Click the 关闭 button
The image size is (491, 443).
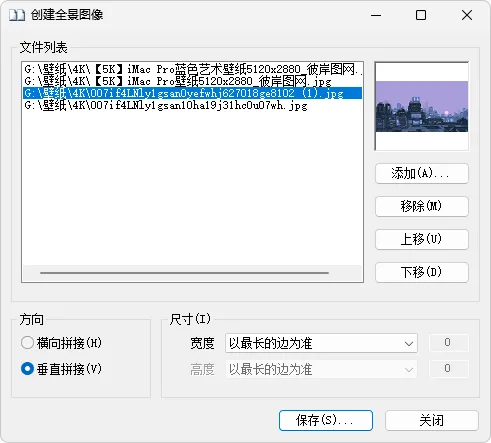click(432, 420)
